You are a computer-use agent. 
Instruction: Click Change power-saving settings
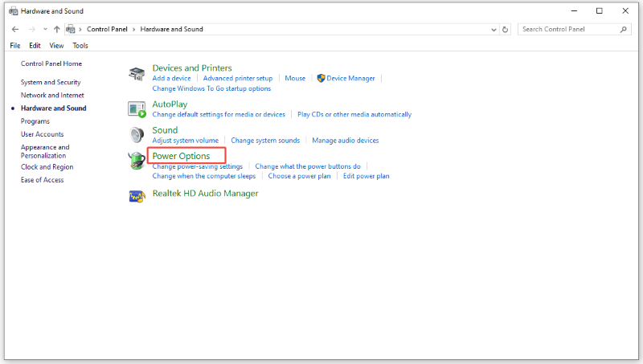[197, 166]
